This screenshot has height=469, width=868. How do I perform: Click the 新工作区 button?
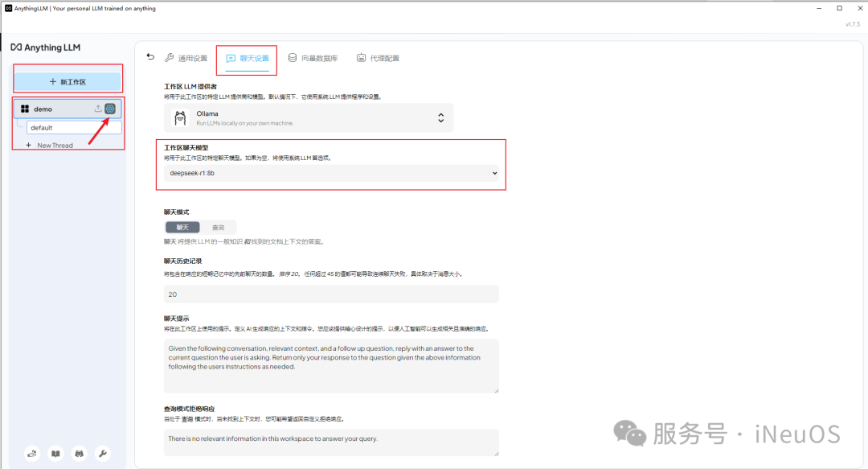pyautogui.click(x=68, y=82)
